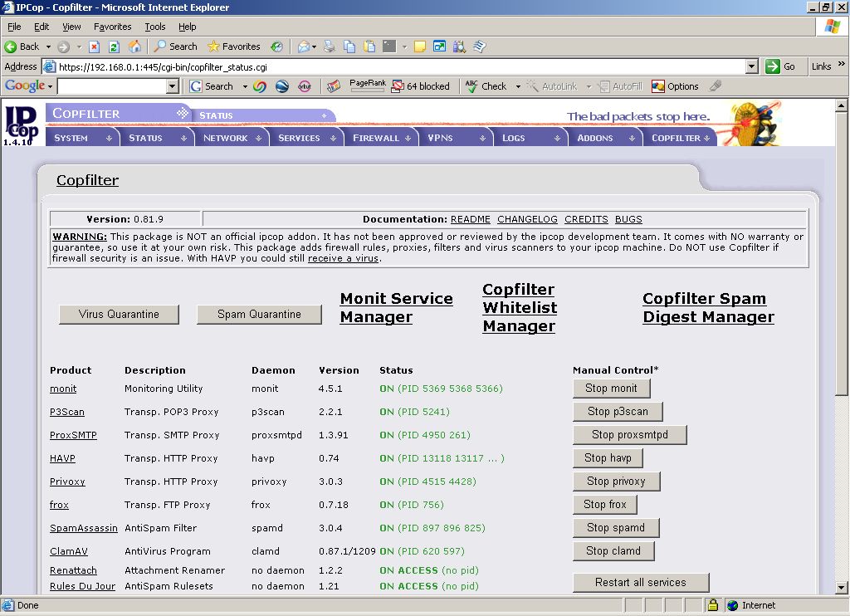
Task: Click the Restart all services button
Action: (641, 583)
